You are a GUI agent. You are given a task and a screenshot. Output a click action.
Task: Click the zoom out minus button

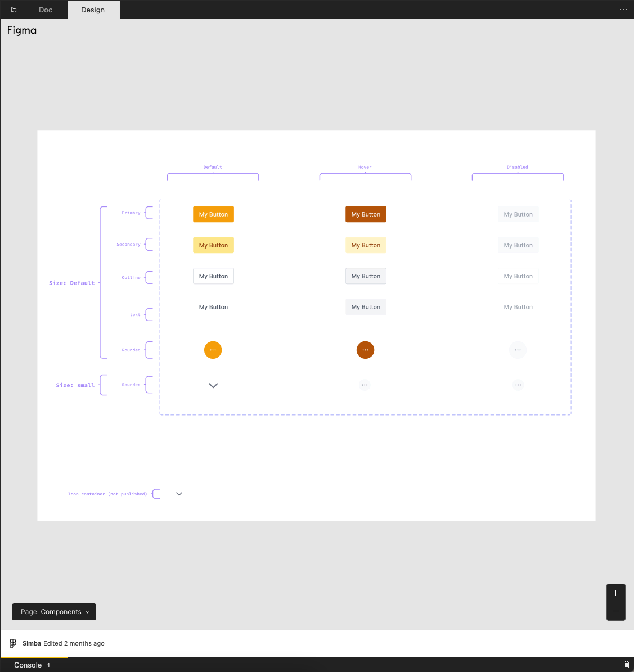[x=615, y=611]
